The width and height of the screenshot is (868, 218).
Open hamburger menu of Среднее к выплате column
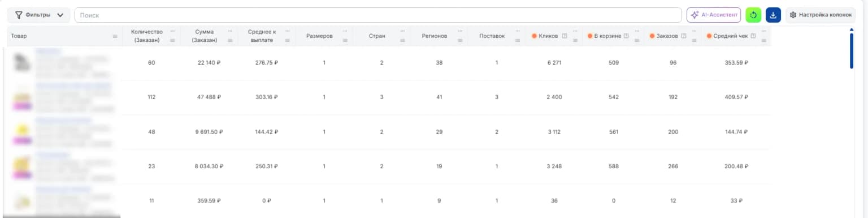point(287,40)
